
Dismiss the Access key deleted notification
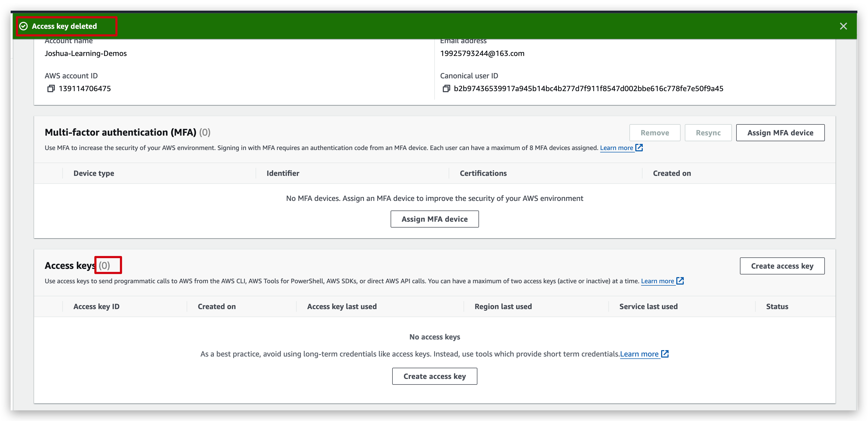point(844,26)
